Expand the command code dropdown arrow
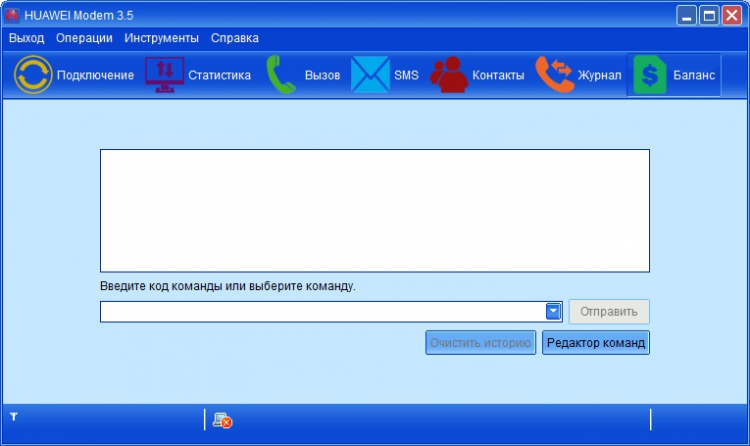This screenshot has height=446, width=750. point(553,311)
